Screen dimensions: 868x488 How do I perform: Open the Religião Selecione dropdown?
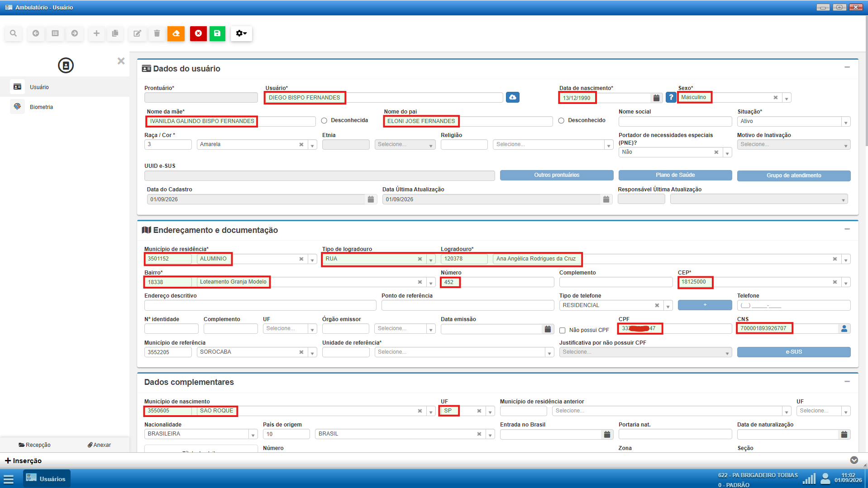(553, 145)
